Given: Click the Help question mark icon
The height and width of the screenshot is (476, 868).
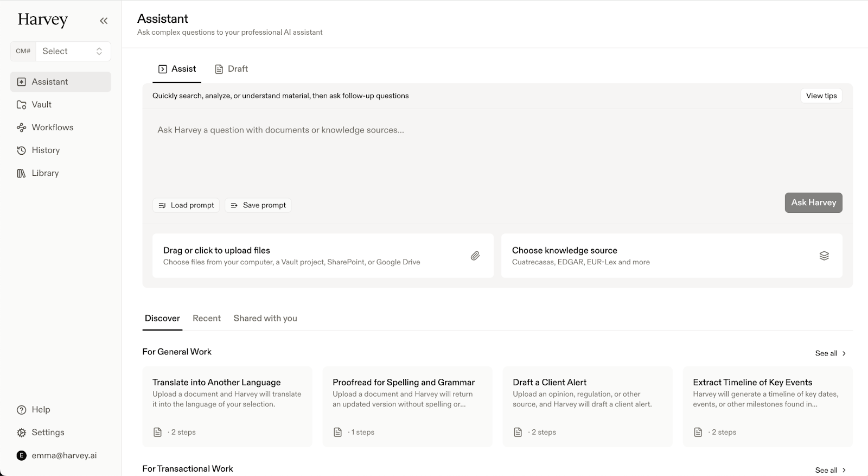Looking at the screenshot, I should pos(22,410).
